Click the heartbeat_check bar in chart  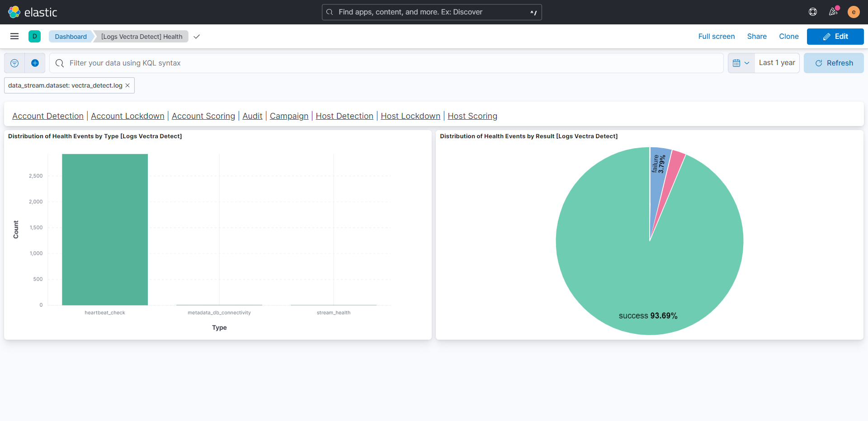pyautogui.click(x=105, y=229)
